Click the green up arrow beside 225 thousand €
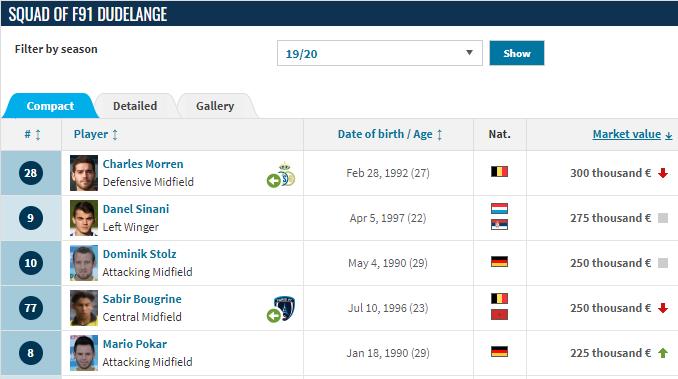The image size is (678, 379). click(663, 353)
